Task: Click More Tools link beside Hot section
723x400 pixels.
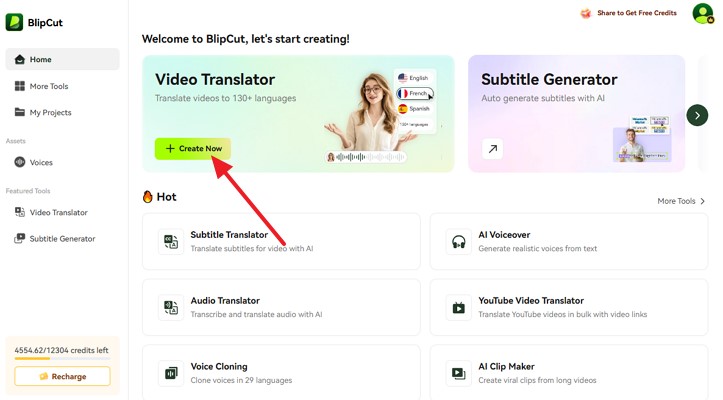Action: [676, 201]
